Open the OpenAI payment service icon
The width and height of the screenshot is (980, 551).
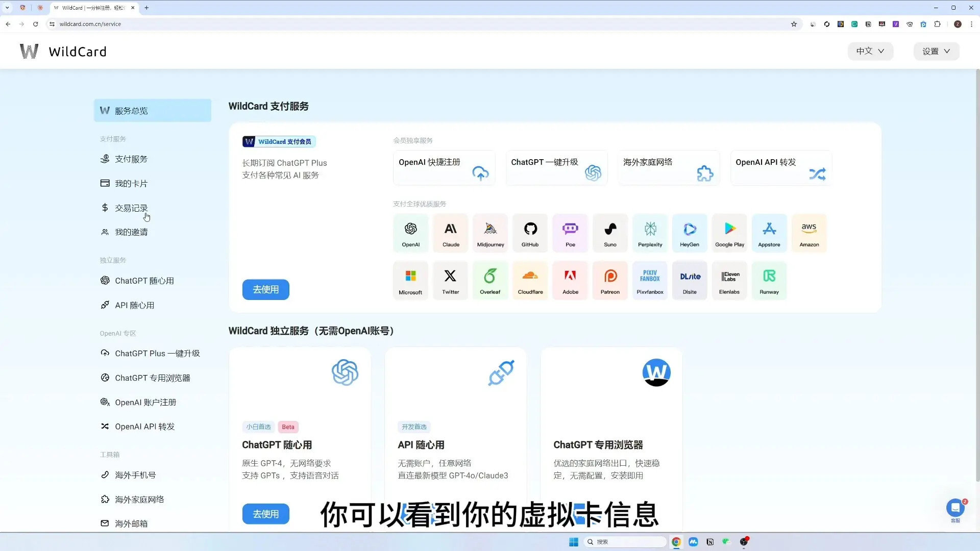(410, 233)
